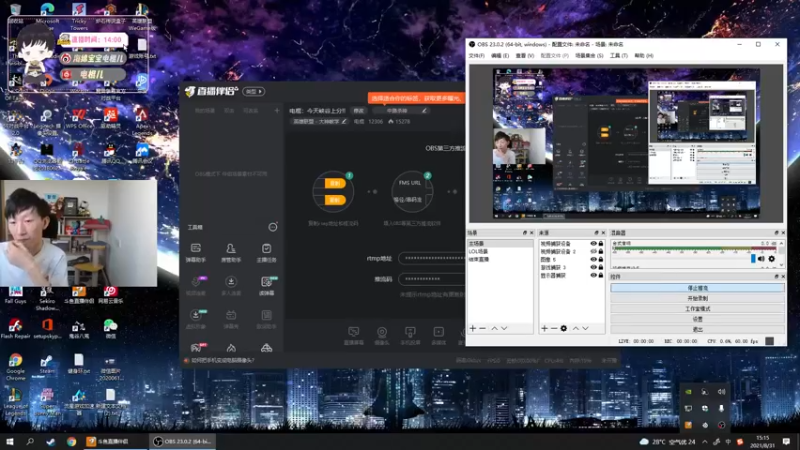
Task: Open source properties with the gear icon in OBS
Action: (564, 328)
